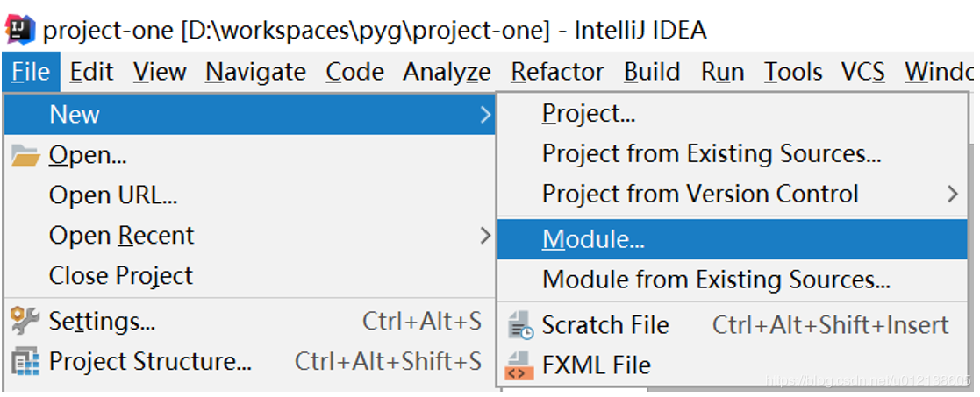Open the Build menu

652,72
